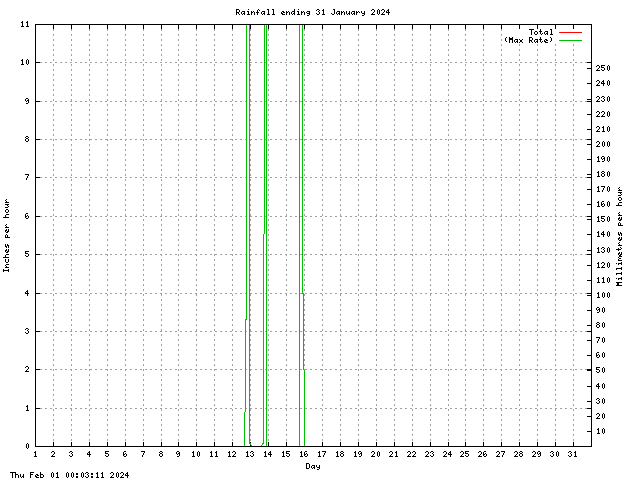Click day 5 on the x-axis

click(107, 454)
